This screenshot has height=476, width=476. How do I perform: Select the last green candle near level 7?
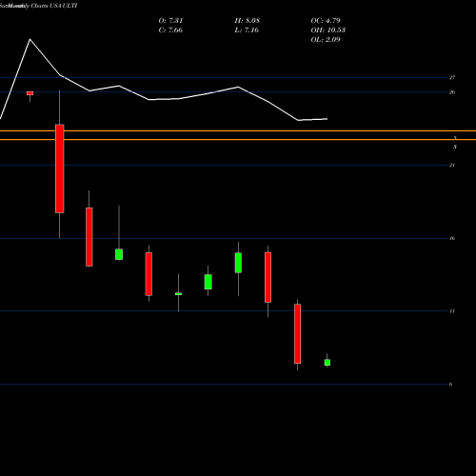(x=327, y=363)
